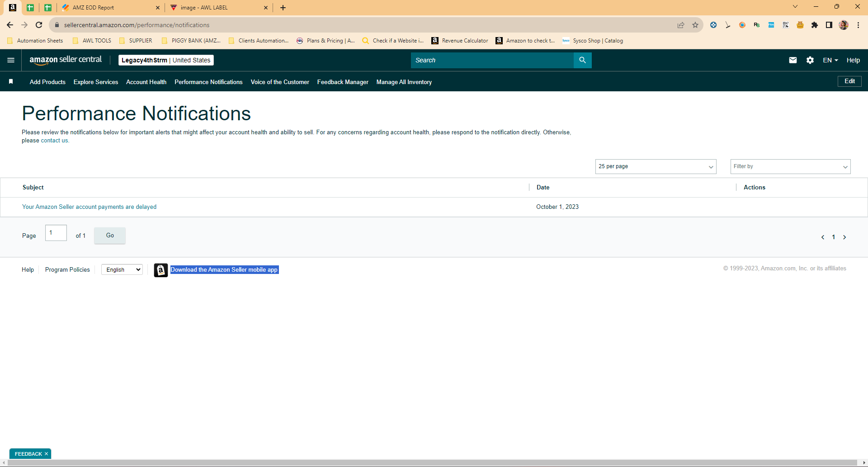Toggle the browser side panel icon
This screenshot has width=868, height=467.
click(x=829, y=25)
